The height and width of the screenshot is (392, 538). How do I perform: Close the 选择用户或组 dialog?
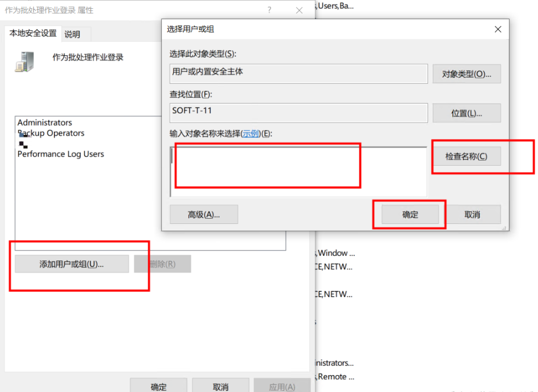pyautogui.click(x=497, y=29)
